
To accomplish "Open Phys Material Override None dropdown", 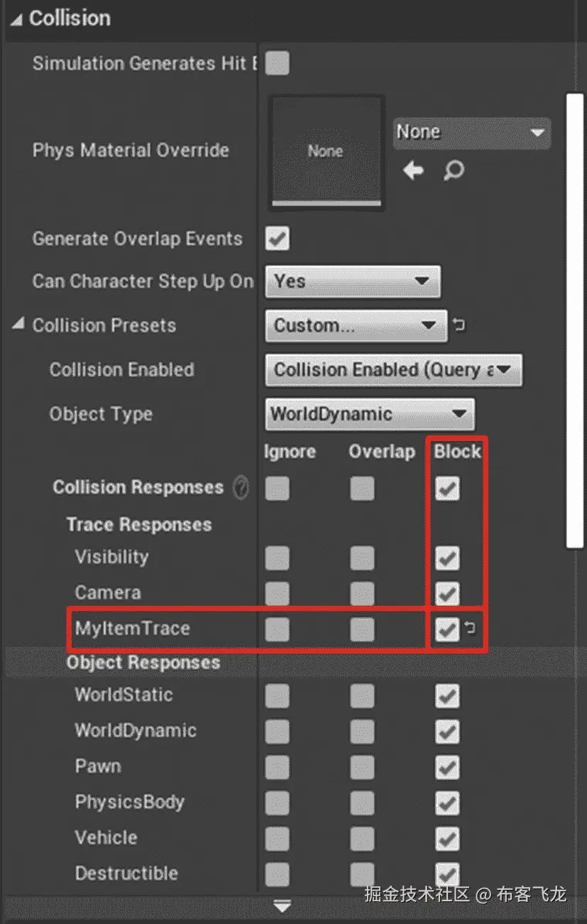I will coord(471,133).
